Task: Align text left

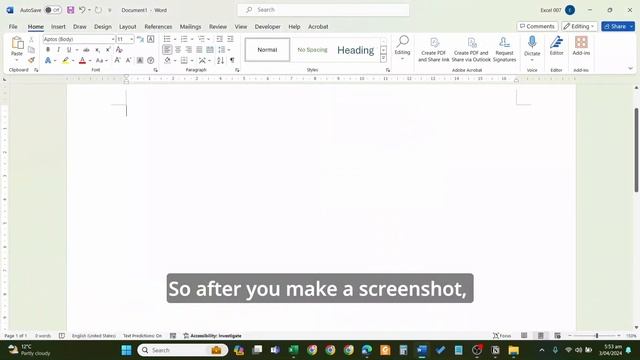Action: 167,50
